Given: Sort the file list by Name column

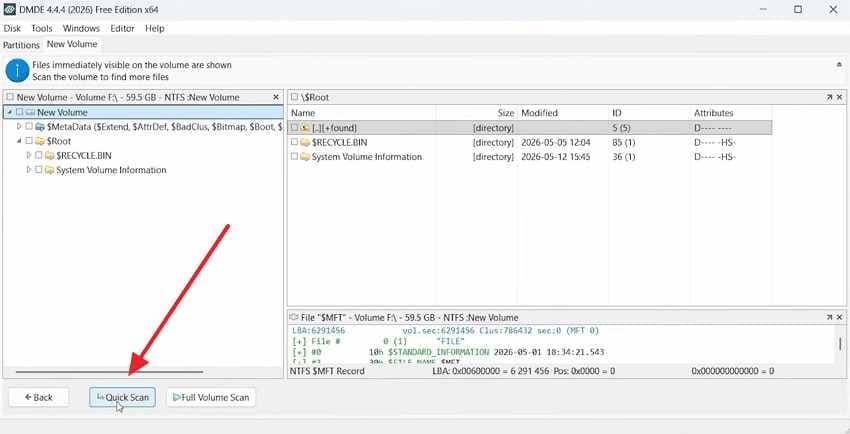Looking at the screenshot, I should (362, 113).
